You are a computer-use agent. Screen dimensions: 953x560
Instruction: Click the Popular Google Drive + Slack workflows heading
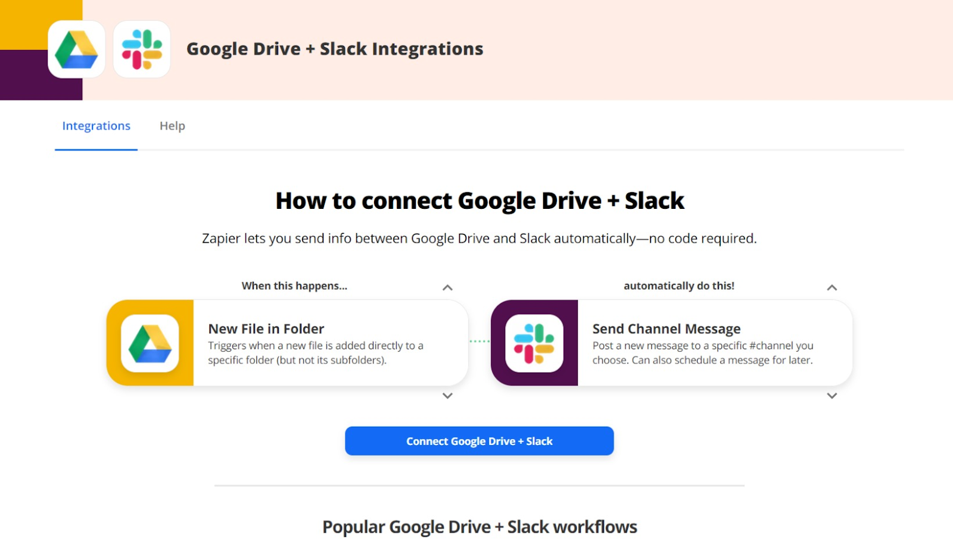point(480,527)
